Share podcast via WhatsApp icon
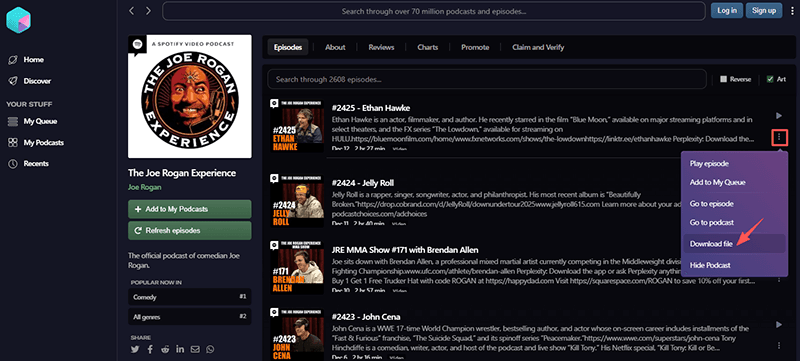Viewport: 800px width, 361px height. coord(210,349)
